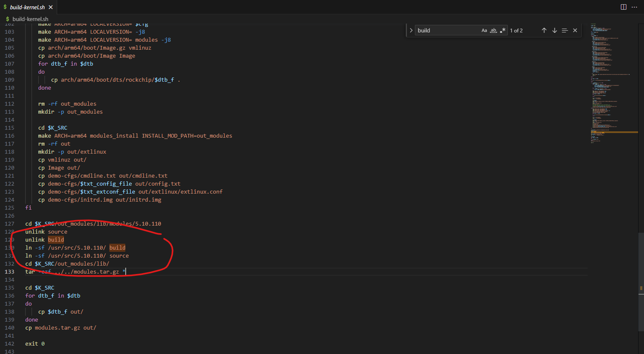
Task: Click "cp arch/arm64/boot/Image.gz vmlinuz" line
Action: coord(95,48)
